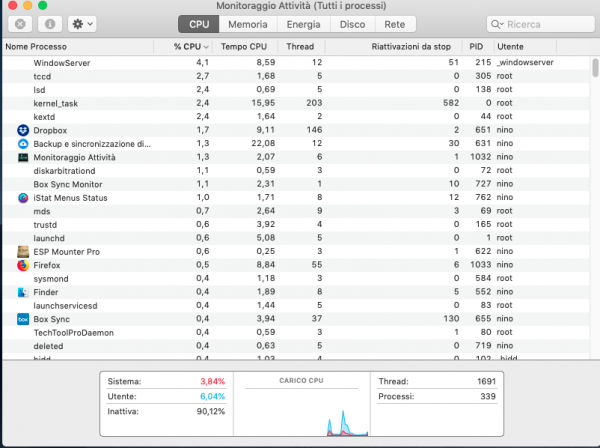Select the launchservicesd process
This screenshot has width=600, height=448.
pos(296,305)
